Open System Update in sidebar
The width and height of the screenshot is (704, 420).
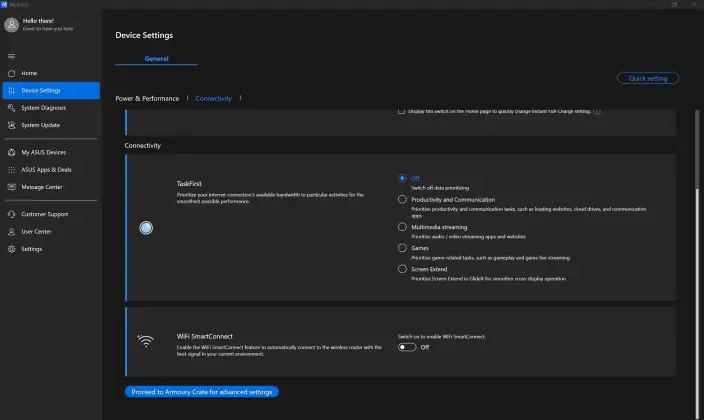pos(51,125)
